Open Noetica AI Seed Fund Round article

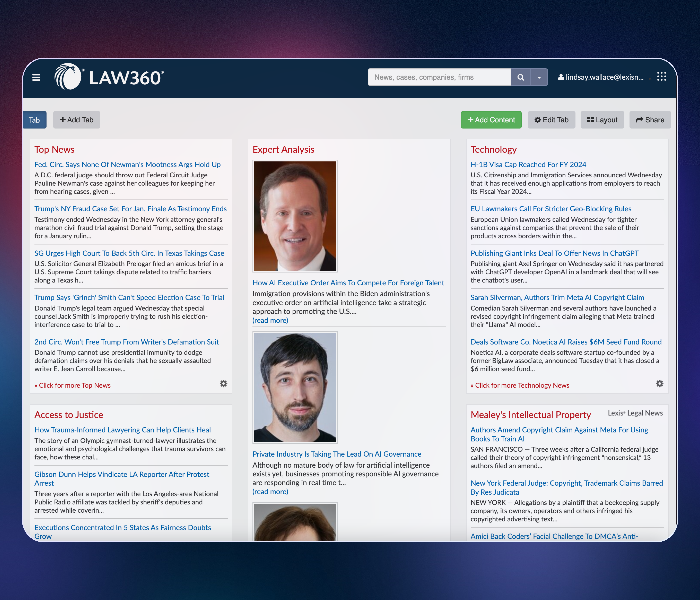566,342
